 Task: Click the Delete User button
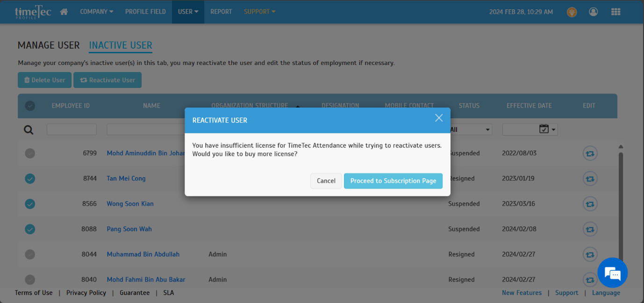(x=45, y=80)
